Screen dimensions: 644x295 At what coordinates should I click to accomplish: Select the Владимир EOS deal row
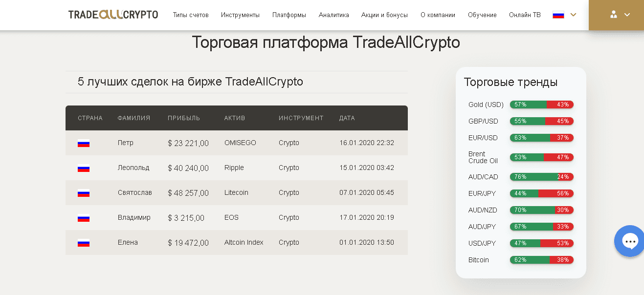pos(236,218)
